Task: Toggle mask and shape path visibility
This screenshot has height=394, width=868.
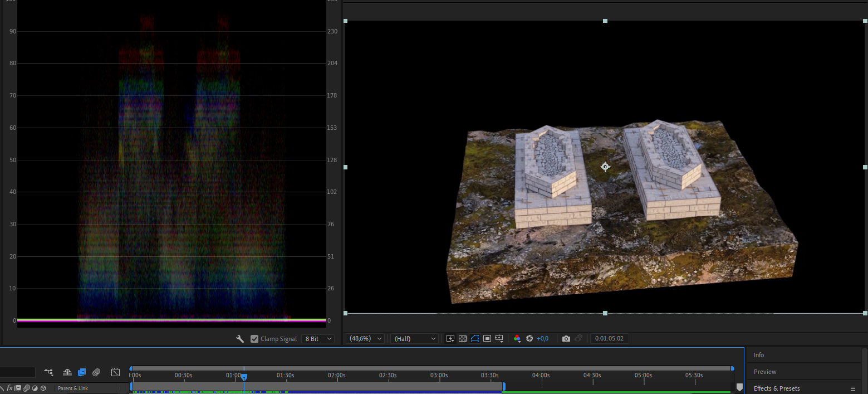Action: 474,339
